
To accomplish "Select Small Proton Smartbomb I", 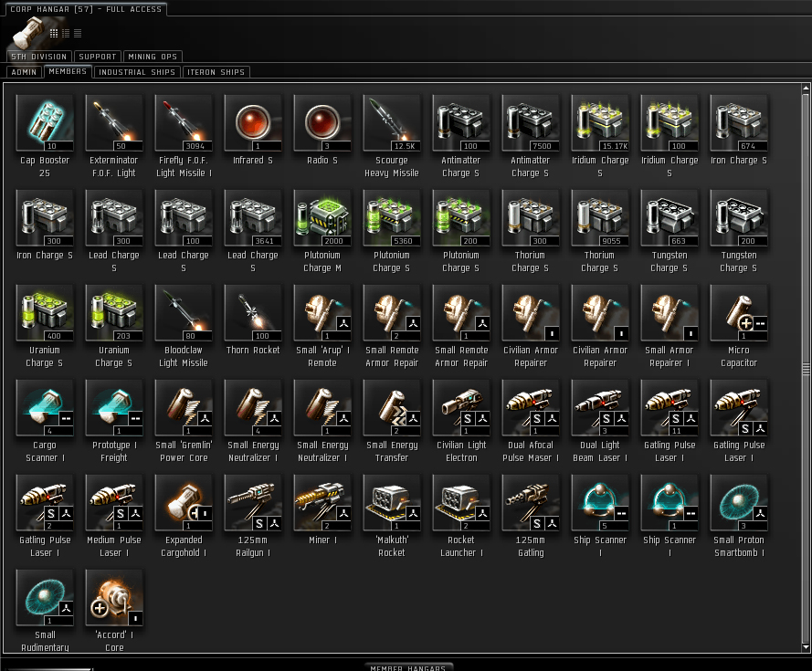I will 739,503.
